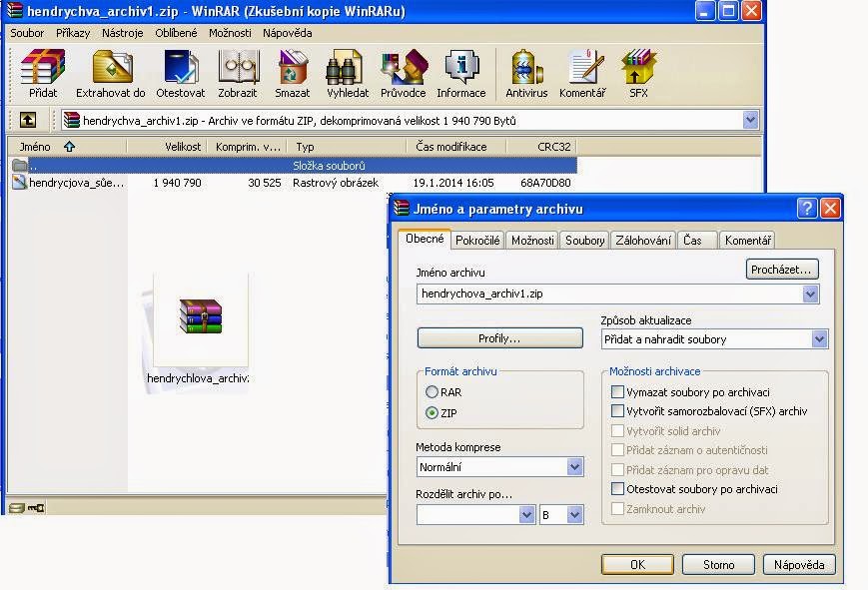Open the Průvodce wizard icon

pos(403,74)
